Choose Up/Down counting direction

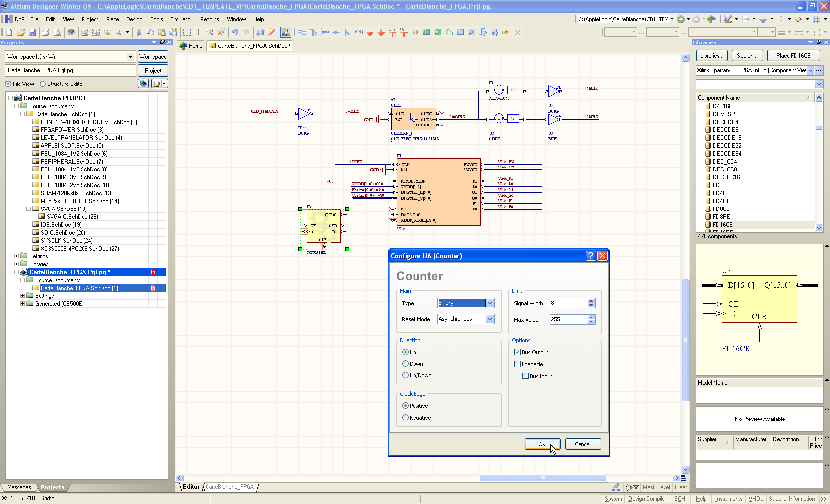405,375
